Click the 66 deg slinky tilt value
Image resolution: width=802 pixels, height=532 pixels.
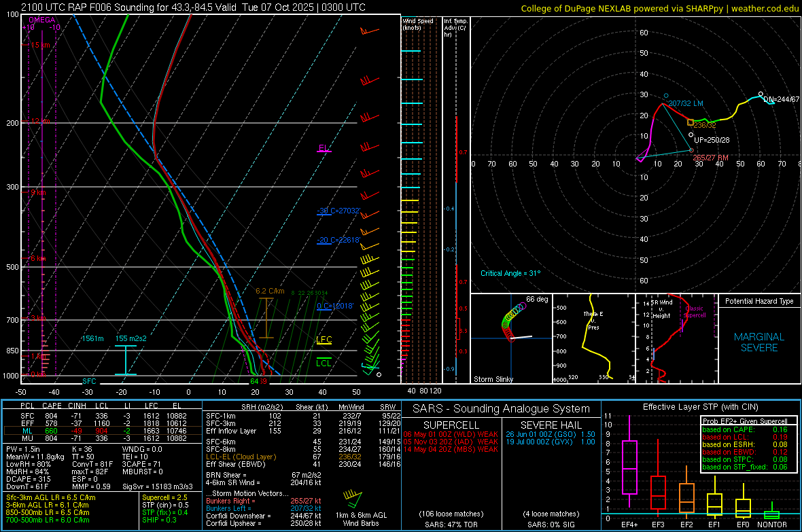pos(537,299)
